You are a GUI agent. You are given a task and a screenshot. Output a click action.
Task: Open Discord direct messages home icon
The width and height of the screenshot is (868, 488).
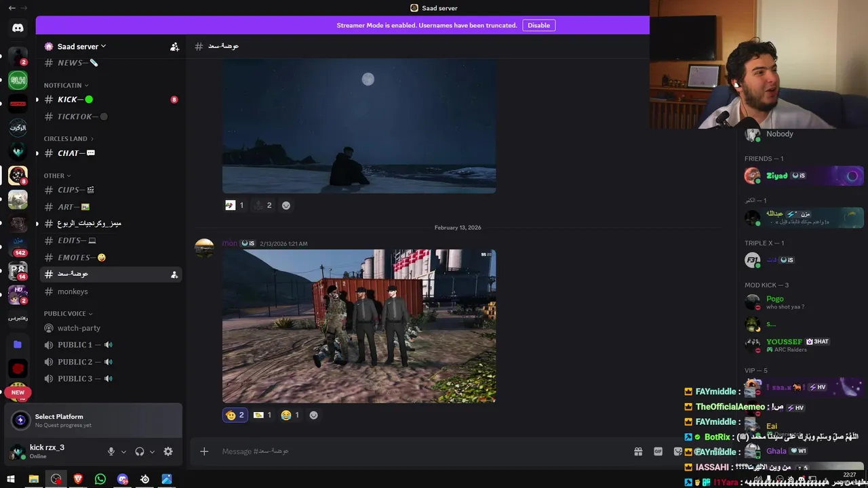point(18,28)
